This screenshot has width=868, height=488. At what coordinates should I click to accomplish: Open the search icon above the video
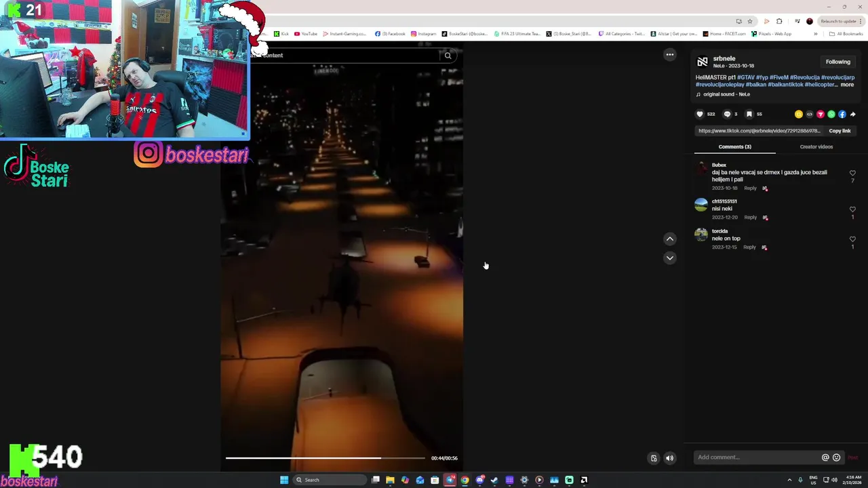[448, 56]
